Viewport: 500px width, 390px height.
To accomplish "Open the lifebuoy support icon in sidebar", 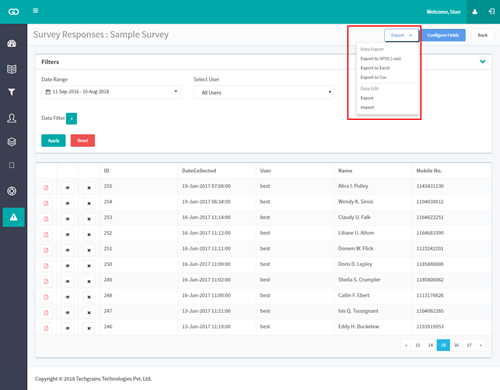I will [12, 191].
